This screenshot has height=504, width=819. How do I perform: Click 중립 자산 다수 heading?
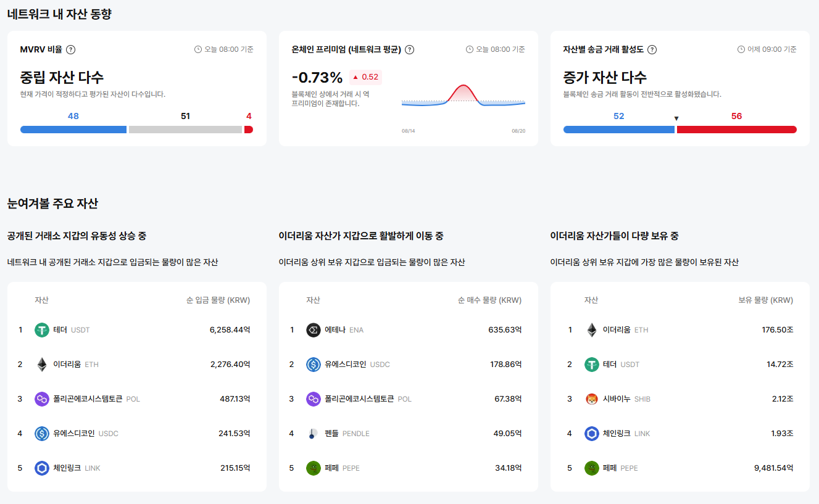pos(62,78)
